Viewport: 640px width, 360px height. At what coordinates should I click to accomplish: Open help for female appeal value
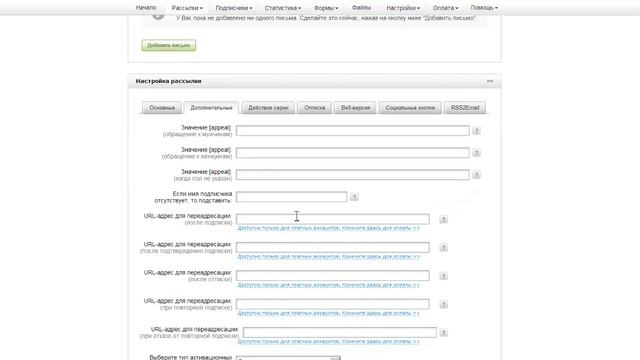coord(476,153)
